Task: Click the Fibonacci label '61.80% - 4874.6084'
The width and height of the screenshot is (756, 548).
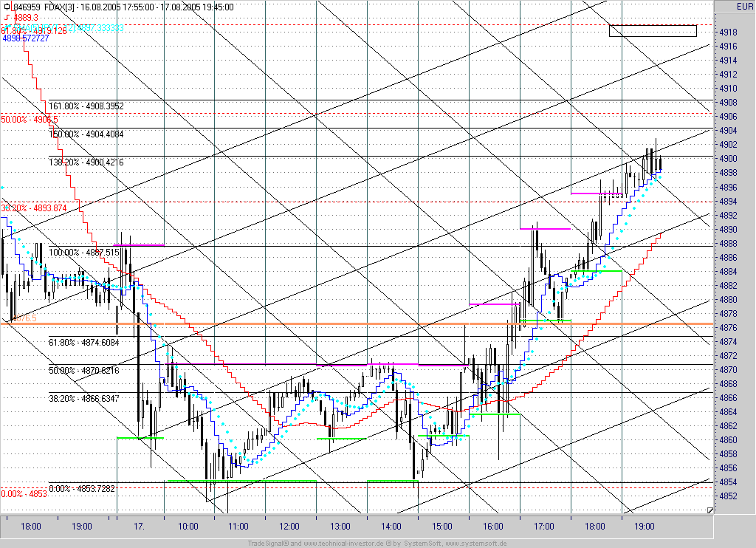Action: coord(84,342)
